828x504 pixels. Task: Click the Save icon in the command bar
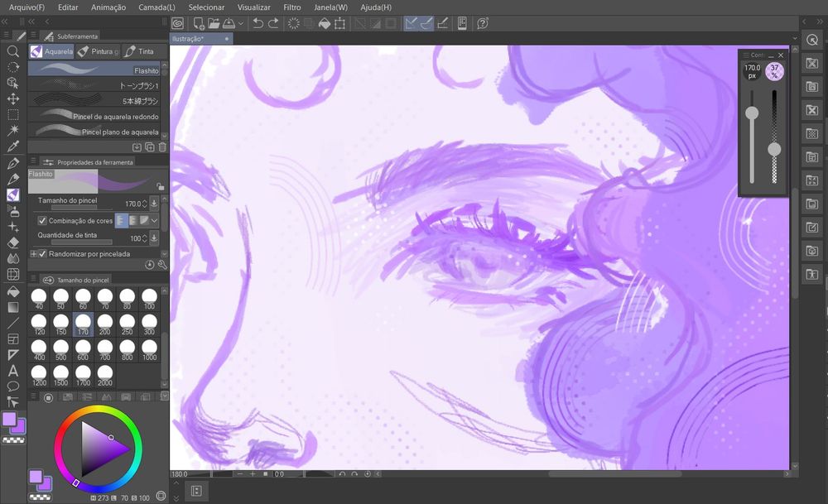(229, 23)
